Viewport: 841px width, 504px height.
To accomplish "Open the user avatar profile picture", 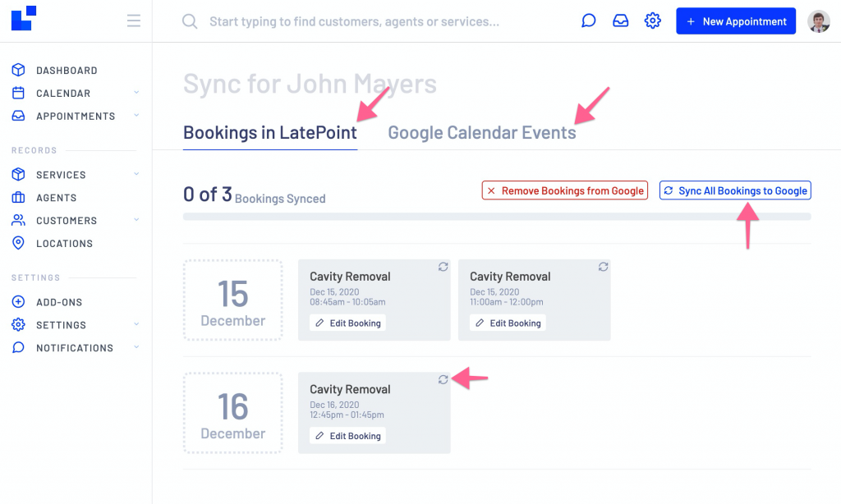I will tap(819, 21).
